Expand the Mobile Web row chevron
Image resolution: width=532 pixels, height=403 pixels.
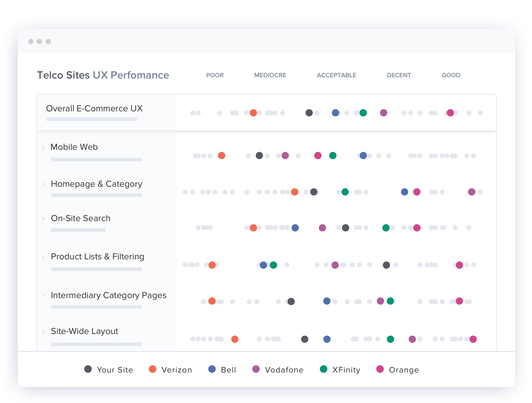[x=43, y=147]
